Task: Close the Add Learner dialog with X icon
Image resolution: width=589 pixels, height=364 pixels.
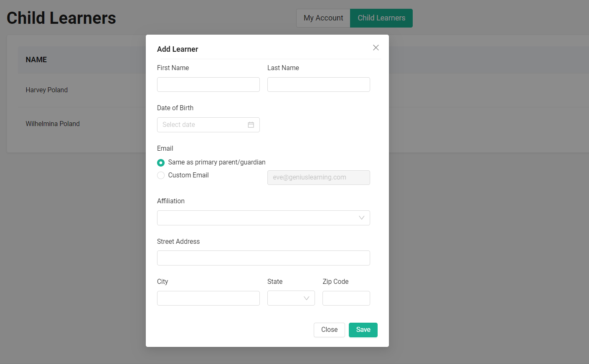Action: [376, 48]
